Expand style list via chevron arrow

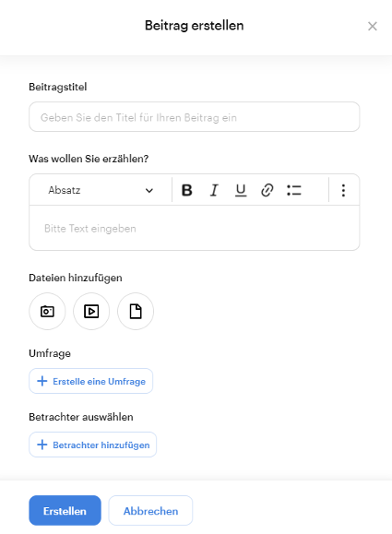(x=149, y=190)
